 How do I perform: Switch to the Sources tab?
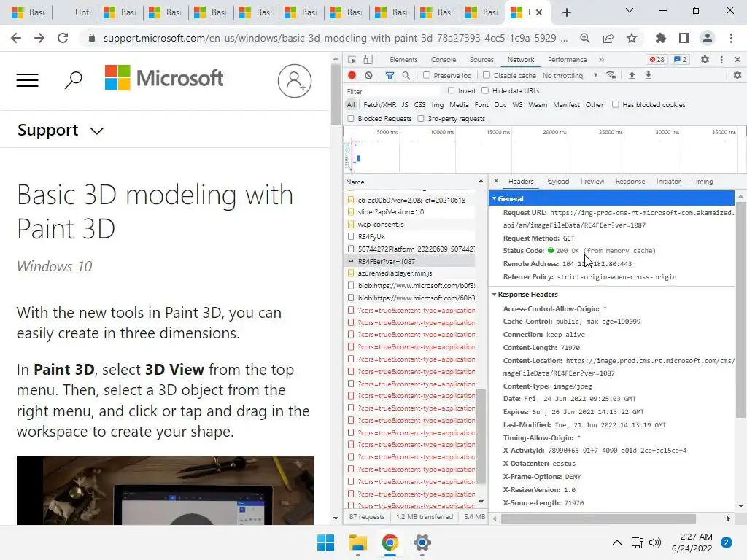point(481,60)
